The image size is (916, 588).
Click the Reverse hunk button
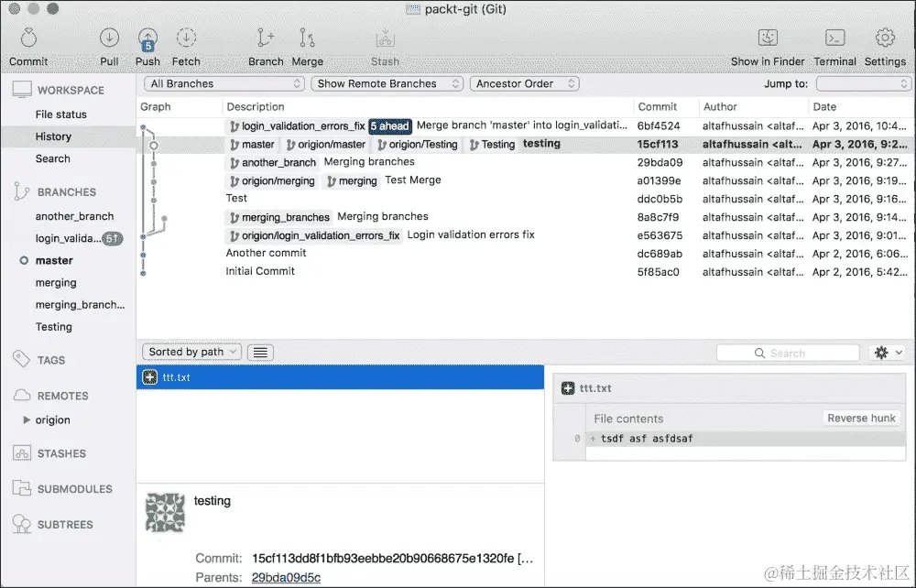coord(861,418)
